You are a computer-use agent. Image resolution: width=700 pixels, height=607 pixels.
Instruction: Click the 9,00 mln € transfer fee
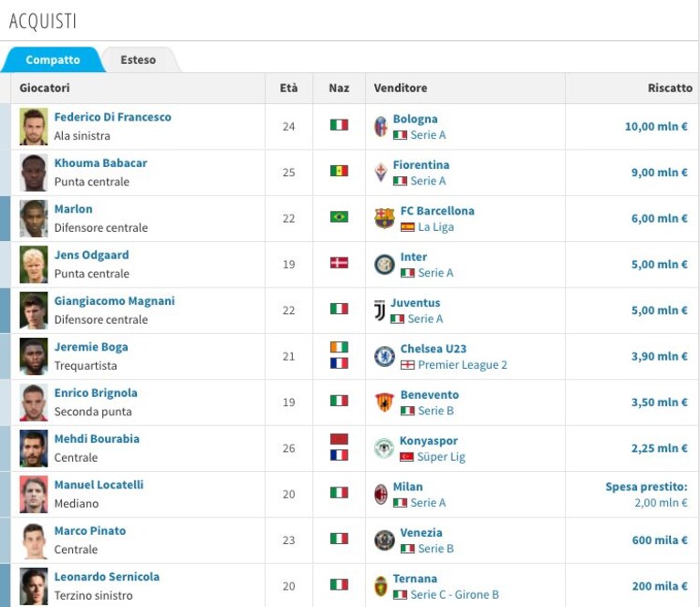point(659,173)
